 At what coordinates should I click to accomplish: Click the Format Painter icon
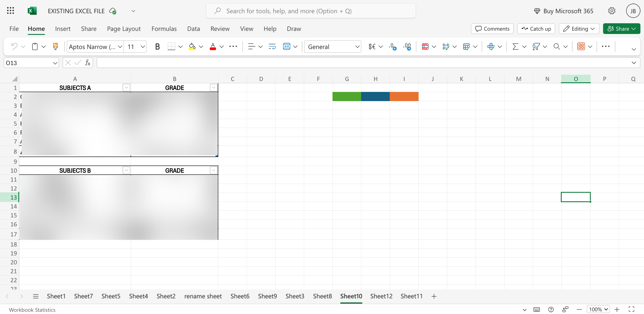[x=55, y=47]
